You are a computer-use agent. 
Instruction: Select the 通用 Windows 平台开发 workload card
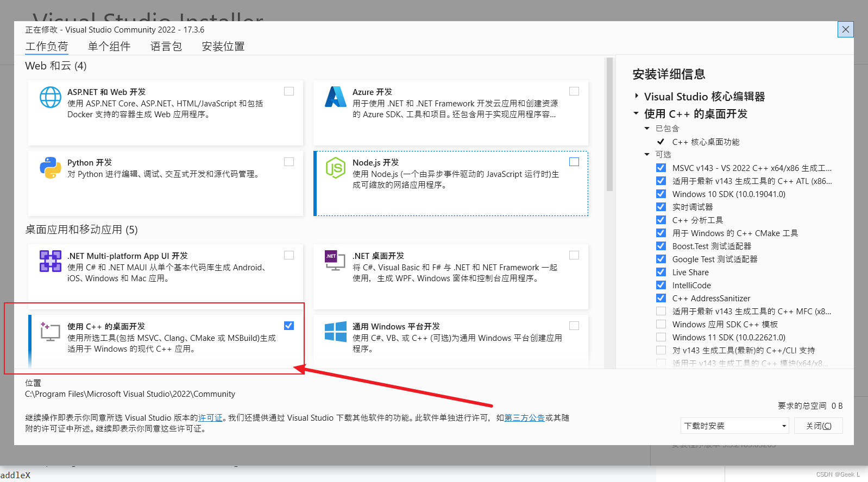[x=451, y=341]
